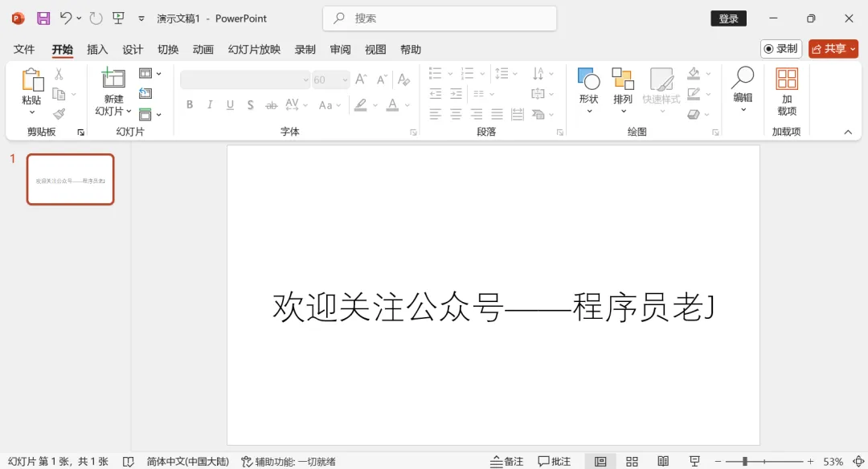Toggle strikethrough formatting

click(x=271, y=104)
